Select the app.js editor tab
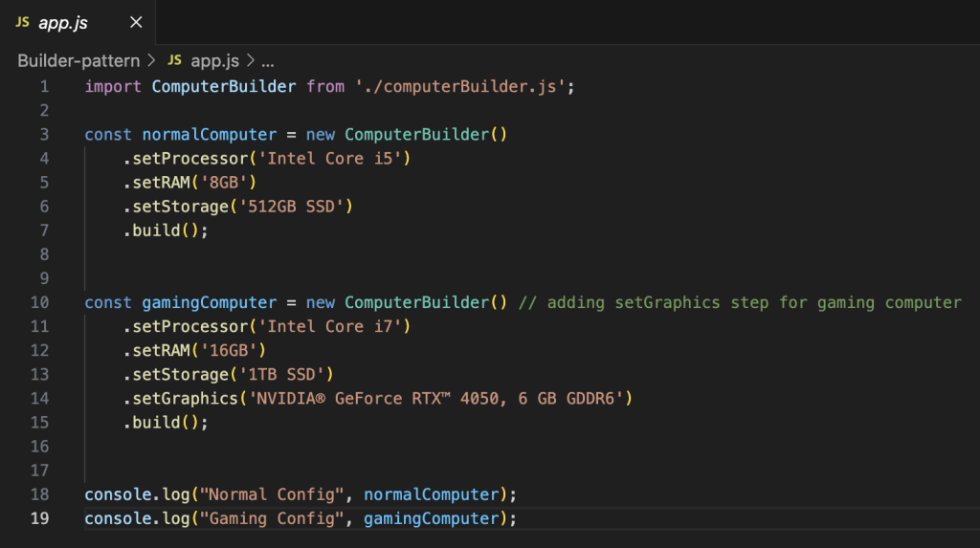 pos(78,23)
